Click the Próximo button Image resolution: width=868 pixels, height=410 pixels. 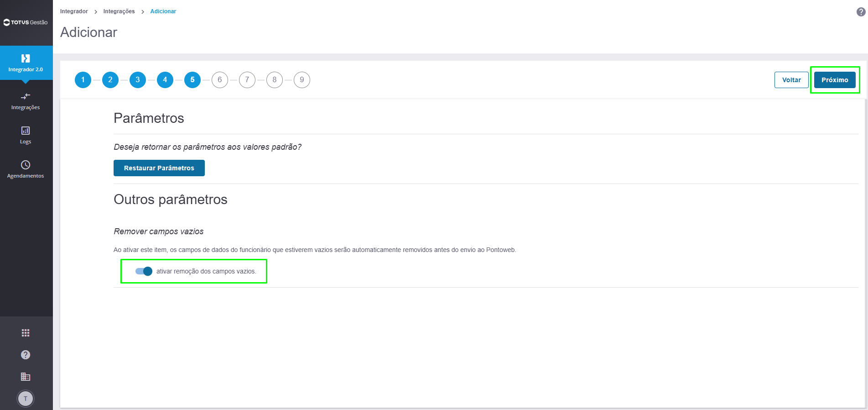pos(835,80)
